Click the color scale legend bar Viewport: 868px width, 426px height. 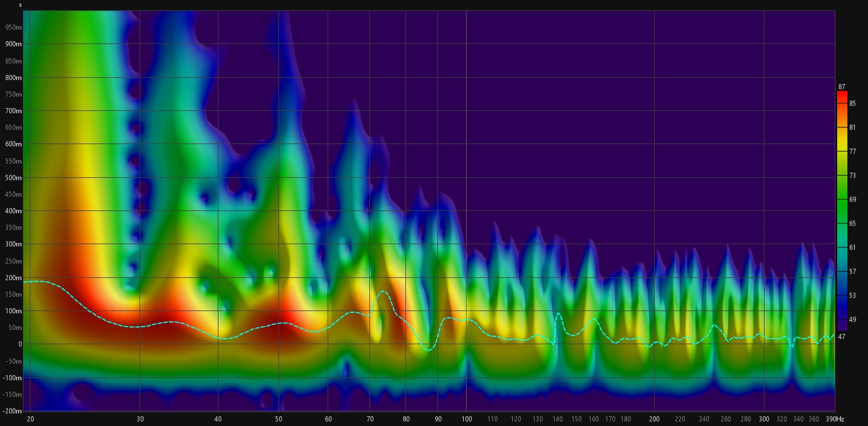click(842, 211)
